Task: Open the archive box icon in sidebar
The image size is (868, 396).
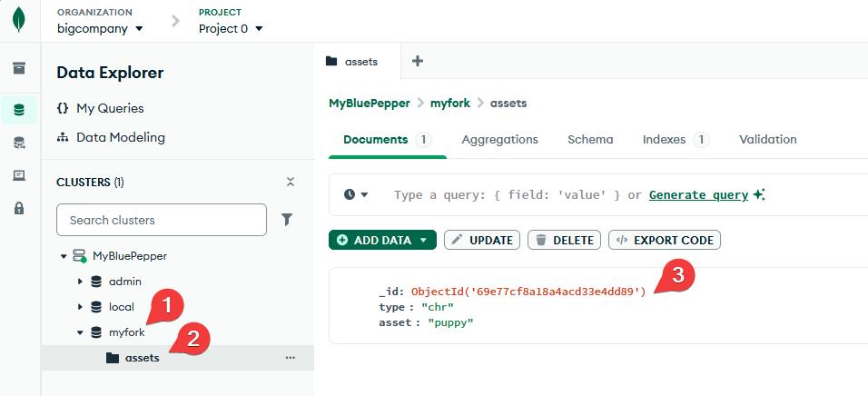Action: click(19, 68)
